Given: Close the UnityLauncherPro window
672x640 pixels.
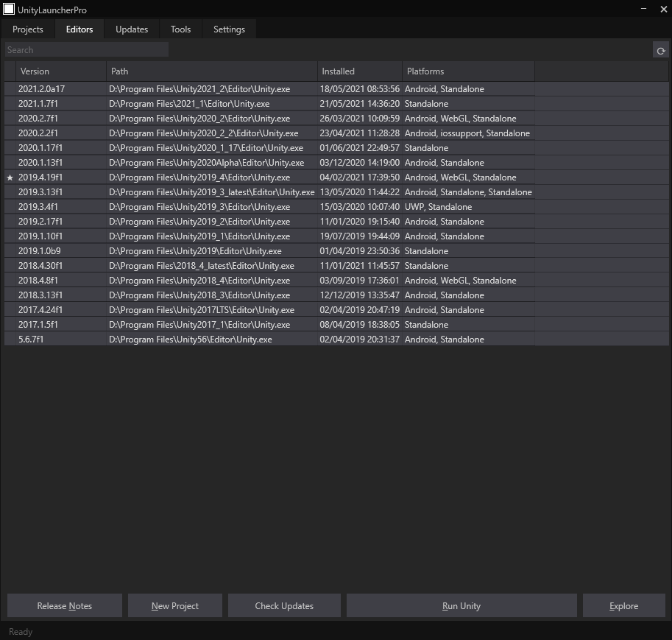Looking at the screenshot, I should 663,9.
